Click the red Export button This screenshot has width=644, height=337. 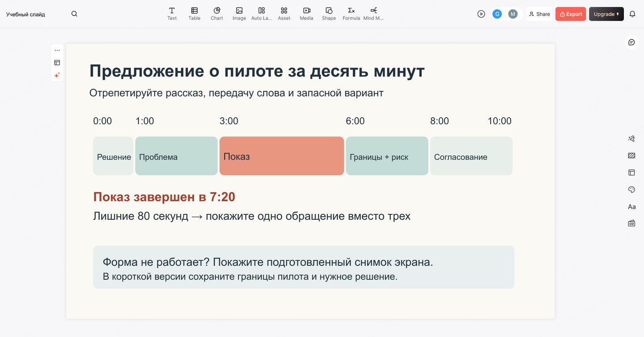tap(571, 14)
